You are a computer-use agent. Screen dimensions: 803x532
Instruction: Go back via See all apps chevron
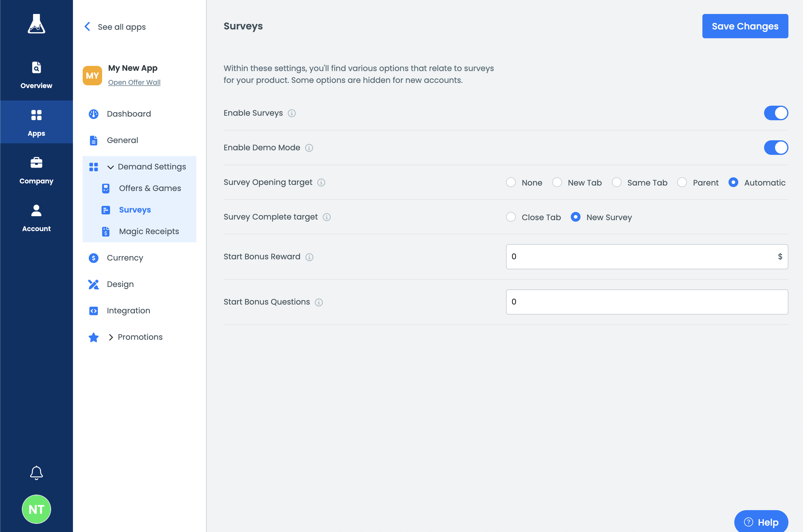(87, 27)
